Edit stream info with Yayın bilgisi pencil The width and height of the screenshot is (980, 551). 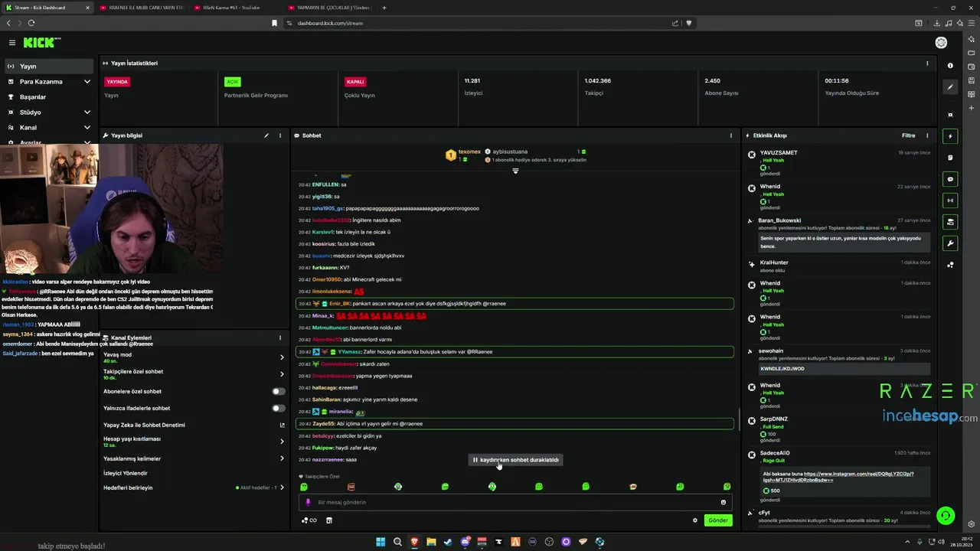coord(266,135)
